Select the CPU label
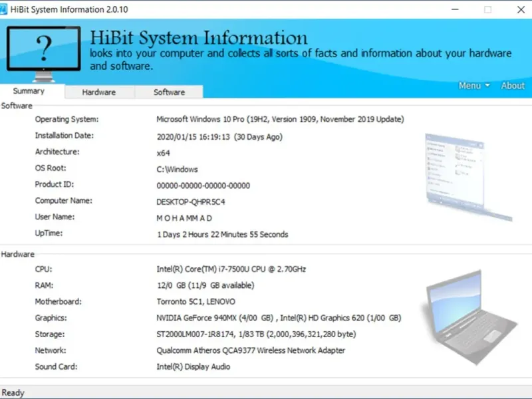 [x=43, y=269]
